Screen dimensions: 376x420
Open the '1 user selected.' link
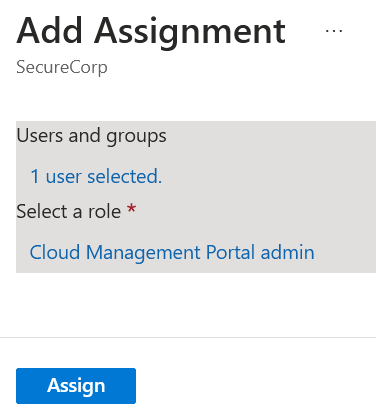pos(96,176)
